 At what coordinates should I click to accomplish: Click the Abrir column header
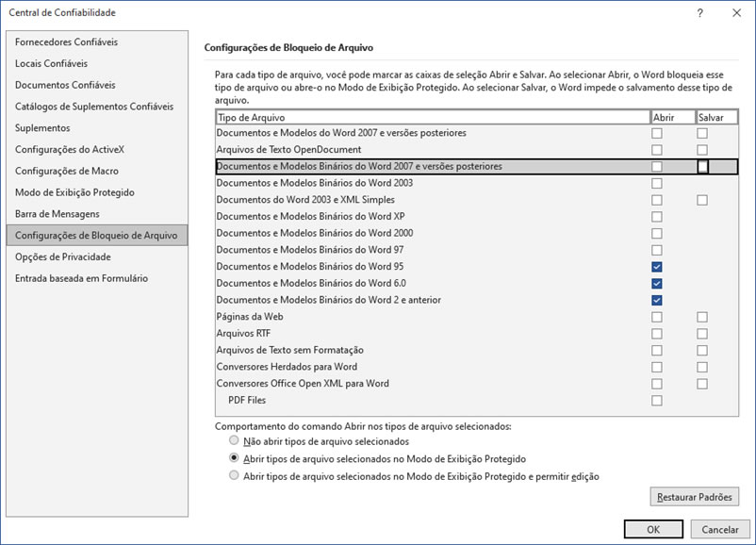673,117
